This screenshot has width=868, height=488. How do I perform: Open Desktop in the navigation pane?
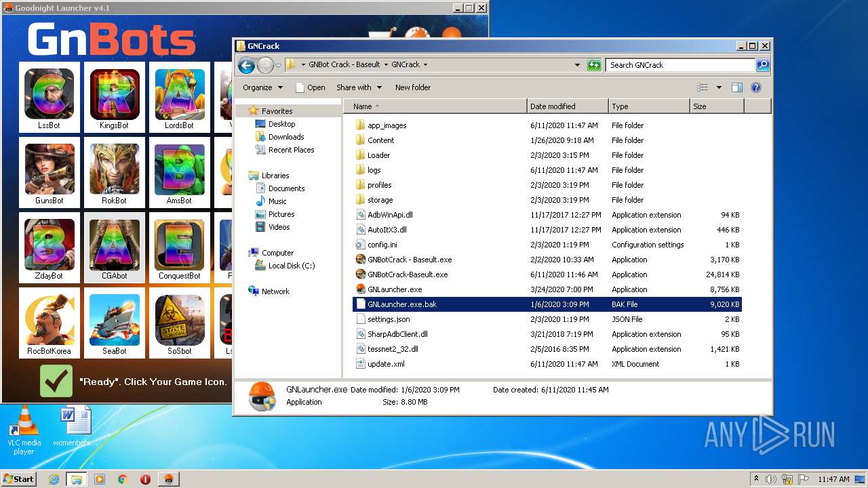tap(281, 124)
